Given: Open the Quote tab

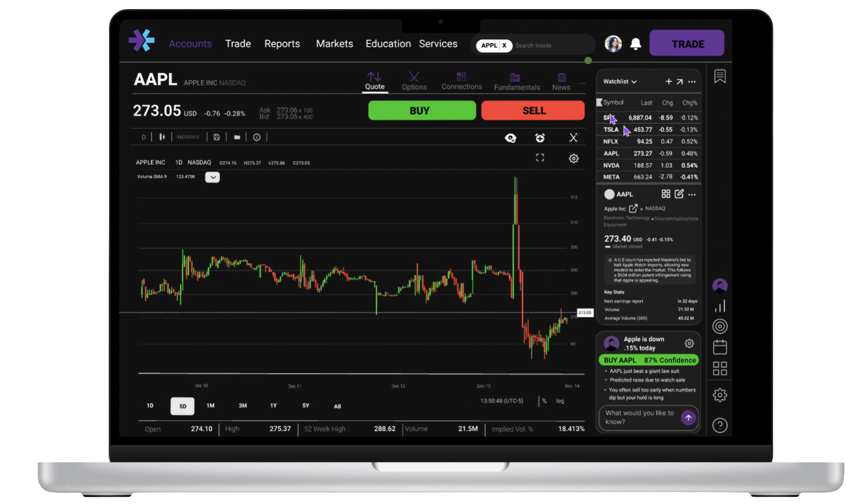Looking at the screenshot, I should click(x=374, y=81).
